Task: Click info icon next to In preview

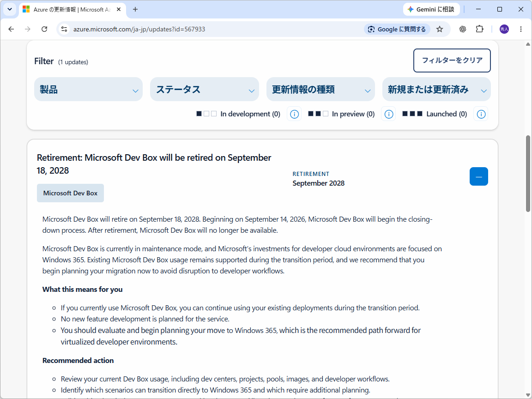Action: 388,114
